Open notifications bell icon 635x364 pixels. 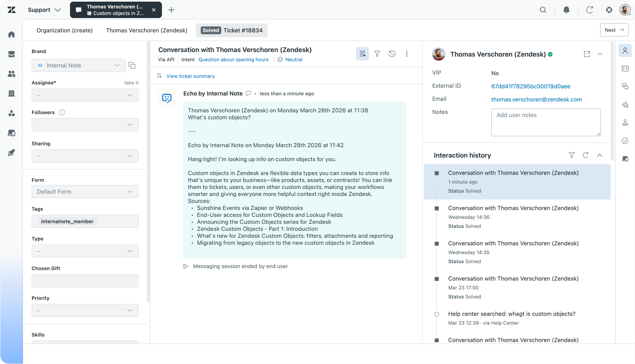[566, 10]
